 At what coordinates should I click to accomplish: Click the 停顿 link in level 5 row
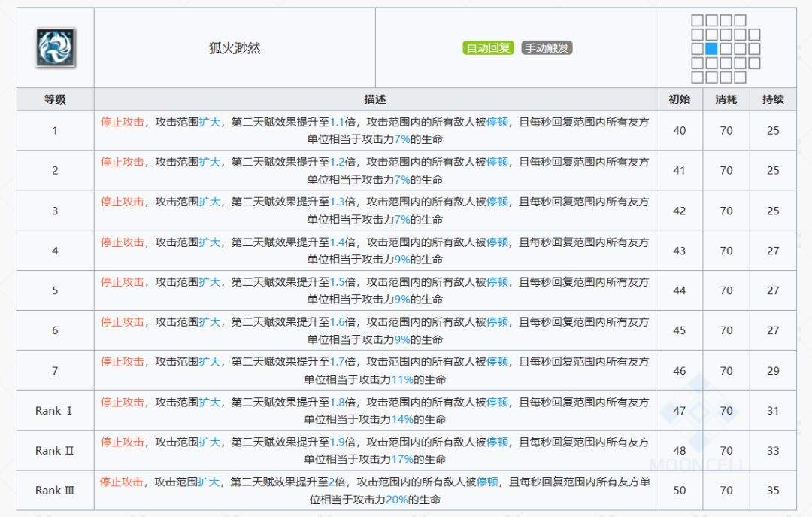tap(497, 282)
